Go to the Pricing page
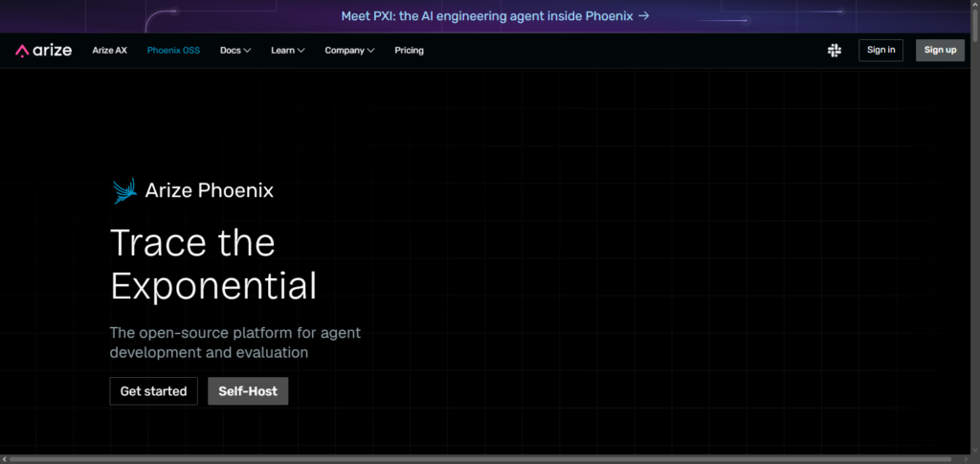The image size is (980, 464). (409, 51)
